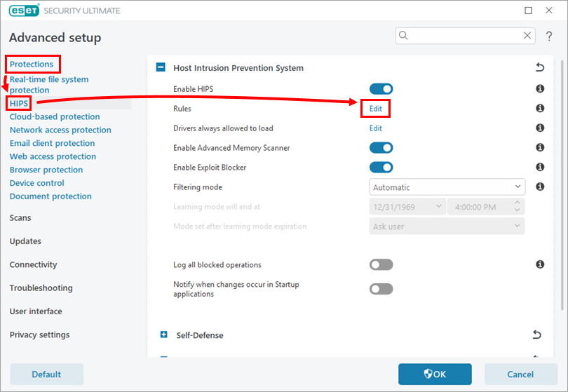Open the Troubleshooting category
This screenshot has width=568, height=392.
click(x=41, y=288)
